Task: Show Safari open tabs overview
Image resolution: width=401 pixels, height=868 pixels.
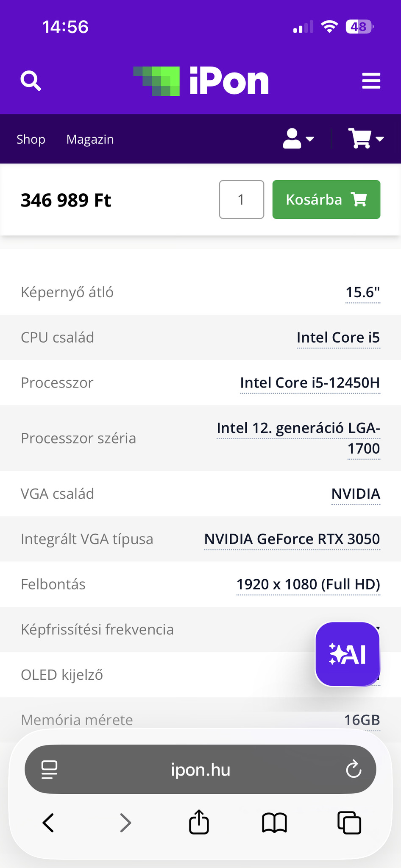Action: [x=349, y=823]
